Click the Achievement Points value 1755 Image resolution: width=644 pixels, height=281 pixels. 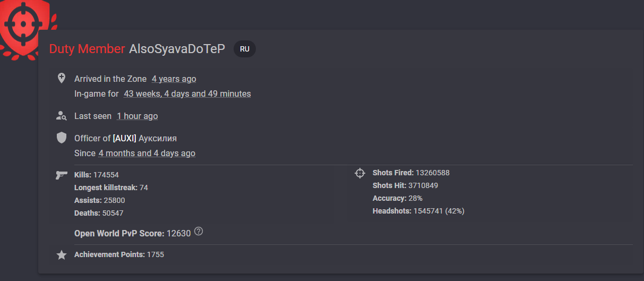click(x=156, y=254)
